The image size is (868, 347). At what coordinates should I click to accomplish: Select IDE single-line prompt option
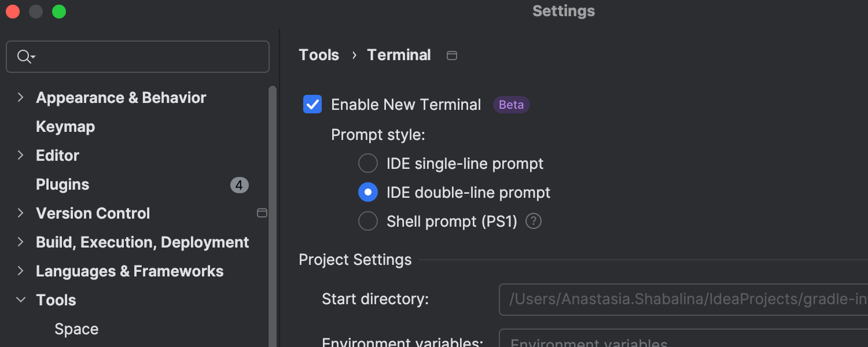[368, 164]
